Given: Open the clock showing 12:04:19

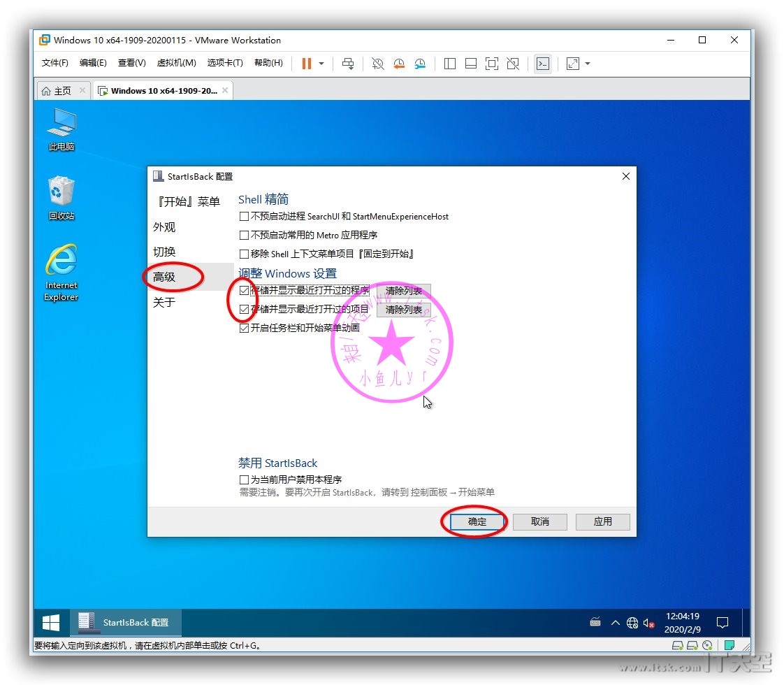Looking at the screenshot, I should point(683,623).
